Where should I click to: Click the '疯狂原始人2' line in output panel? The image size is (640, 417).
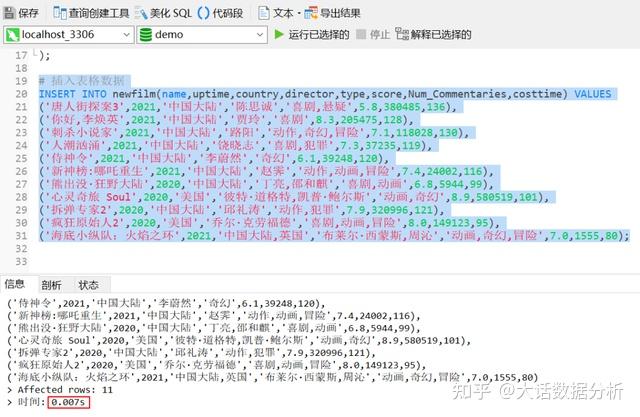click(x=216, y=365)
